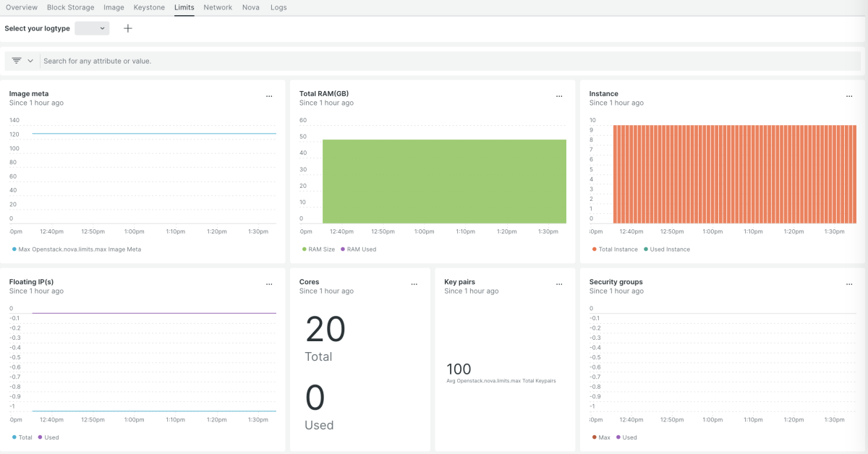Open the options menu on Security groups chart
The image size is (868, 454).
tap(848, 284)
